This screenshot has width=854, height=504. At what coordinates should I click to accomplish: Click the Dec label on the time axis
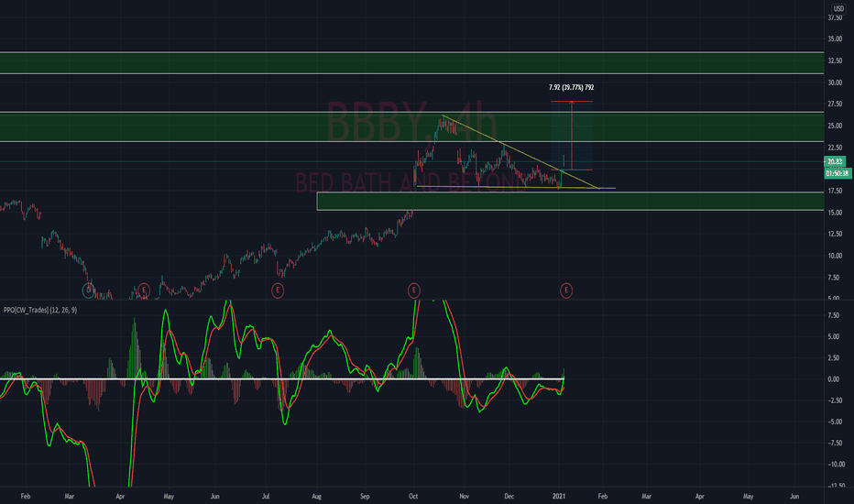(509, 497)
